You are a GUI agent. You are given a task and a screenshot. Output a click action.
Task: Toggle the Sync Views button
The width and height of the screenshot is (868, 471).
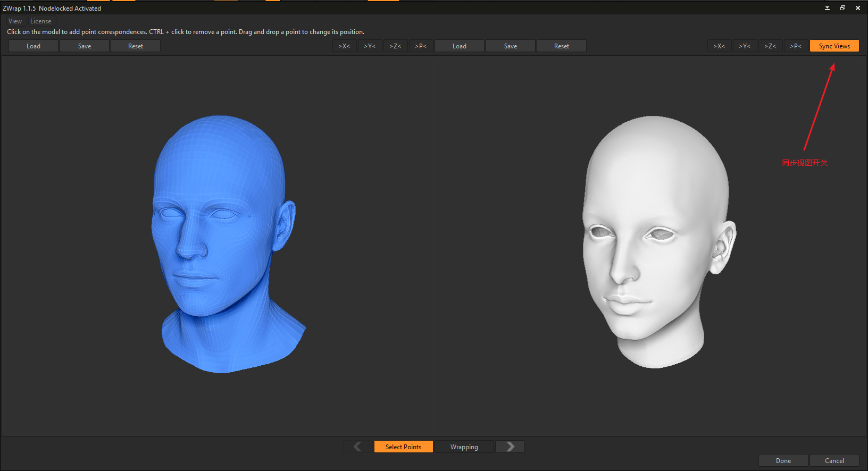[834, 46]
